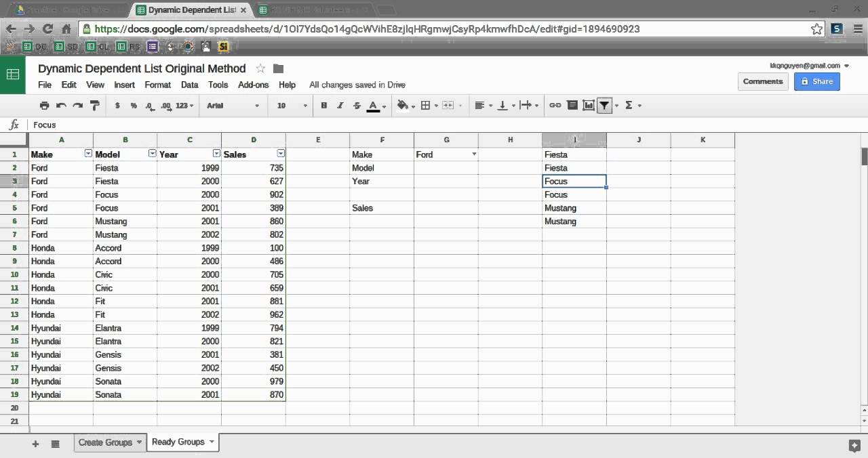Image resolution: width=868 pixels, height=458 pixels.
Task: Close the Dynamic Dependent List tab
Action: tap(243, 10)
